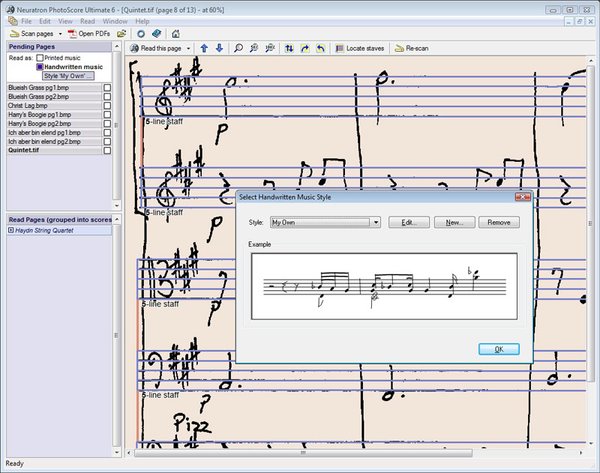600x473 pixels.
Task: Click the horizontal scrollbar under the score
Action: point(303,453)
